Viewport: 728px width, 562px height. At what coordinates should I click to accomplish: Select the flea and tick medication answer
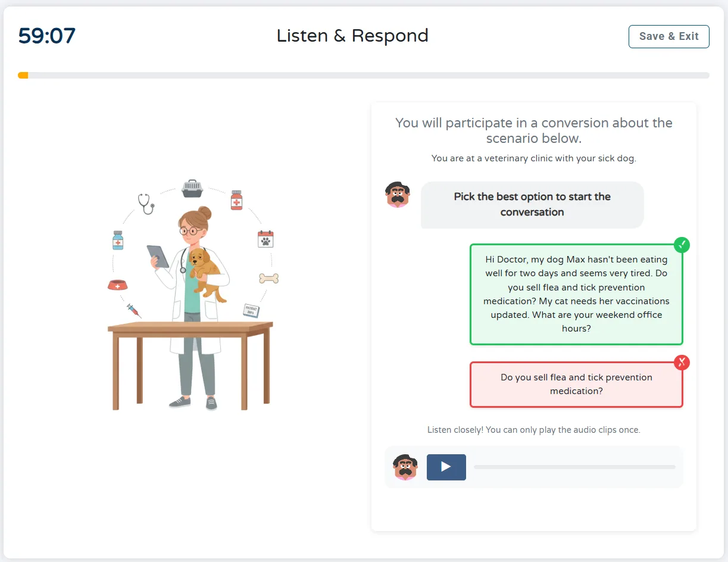click(x=576, y=384)
